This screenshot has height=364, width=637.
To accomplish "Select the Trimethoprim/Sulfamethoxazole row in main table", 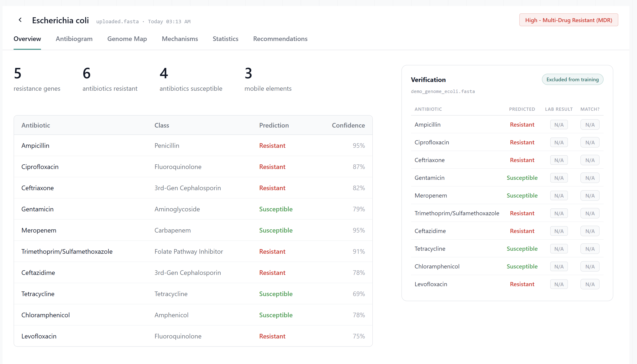I will pos(193,251).
